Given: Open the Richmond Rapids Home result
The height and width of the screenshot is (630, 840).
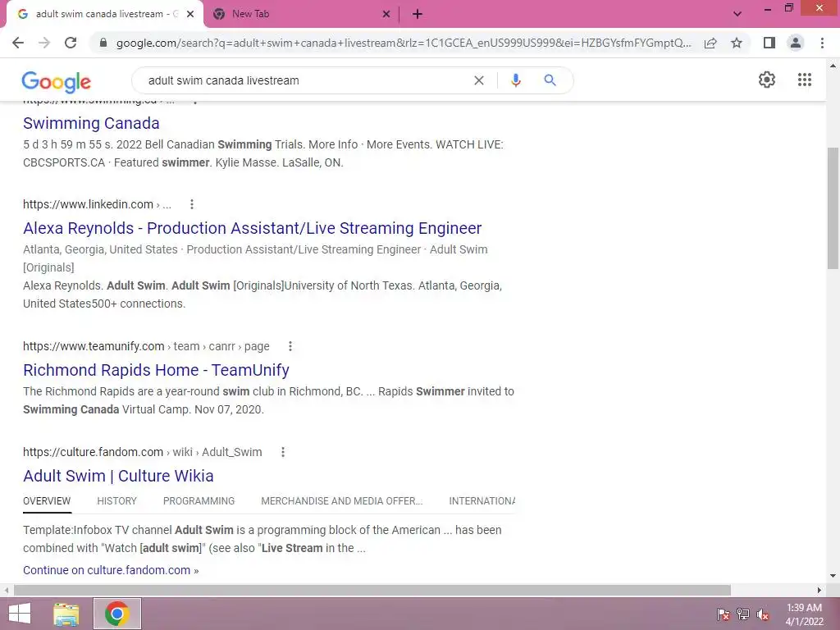Looking at the screenshot, I should point(156,370).
